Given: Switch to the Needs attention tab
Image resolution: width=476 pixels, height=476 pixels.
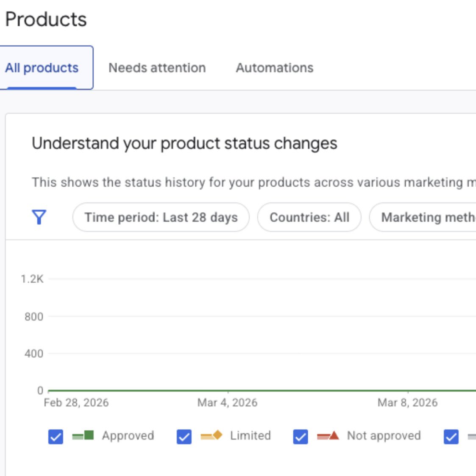Looking at the screenshot, I should (157, 68).
